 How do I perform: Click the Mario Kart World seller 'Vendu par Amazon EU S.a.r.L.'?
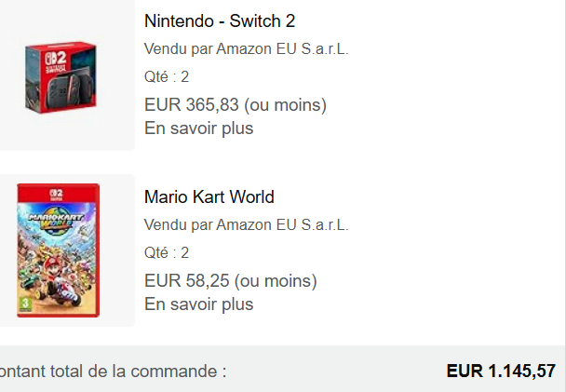point(246,224)
